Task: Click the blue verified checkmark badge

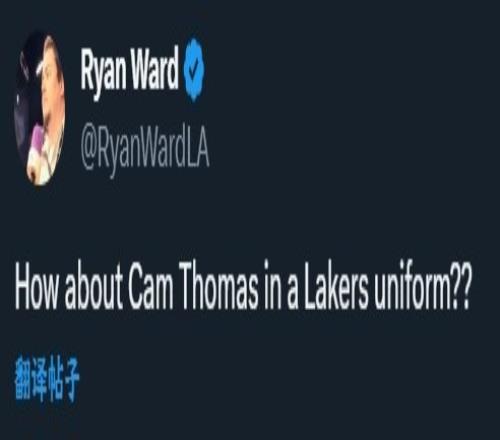Action: 195,69
